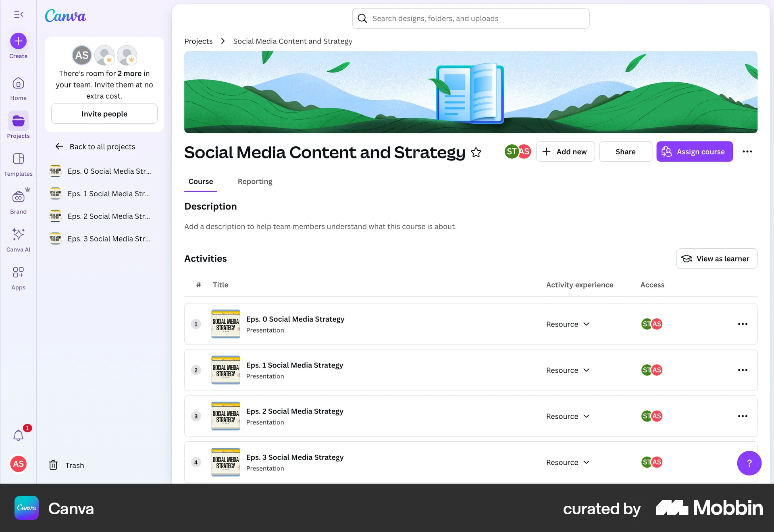This screenshot has width=774, height=532.
Task: Switch to the Reporting tab
Action: (255, 181)
